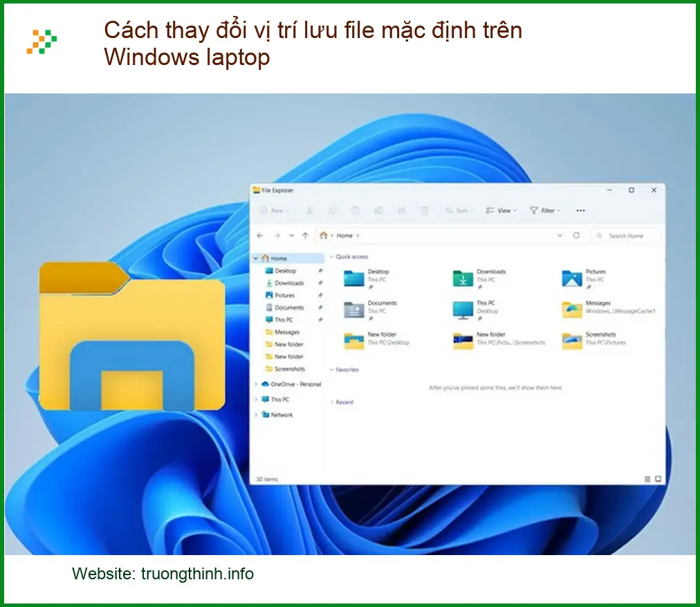The image size is (700, 607).
Task: Go forward with the right arrow
Action: click(277, 235)
